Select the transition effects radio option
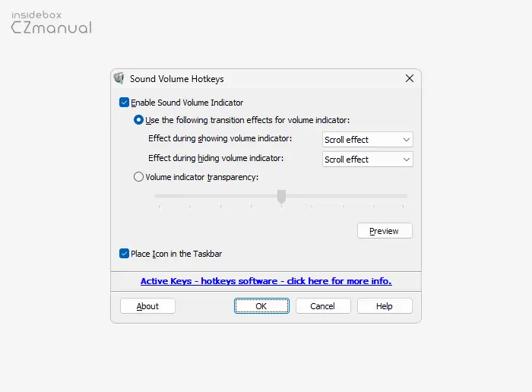This screenshot has height=392, width=532. tap(138, 120)
